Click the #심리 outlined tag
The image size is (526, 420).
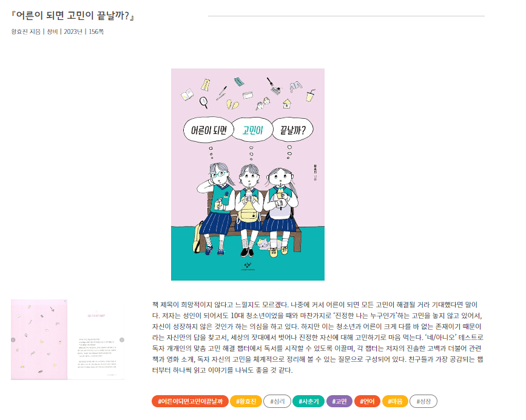tap(277, 401)
